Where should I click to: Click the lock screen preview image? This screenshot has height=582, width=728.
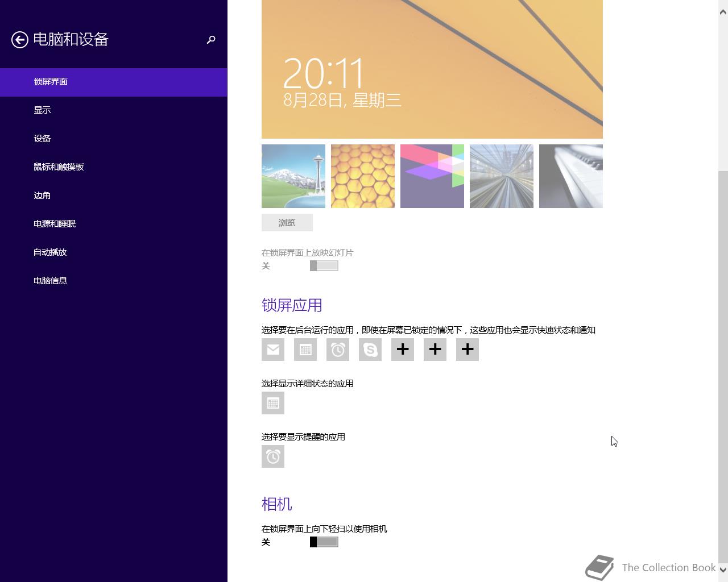pos(432,69)
